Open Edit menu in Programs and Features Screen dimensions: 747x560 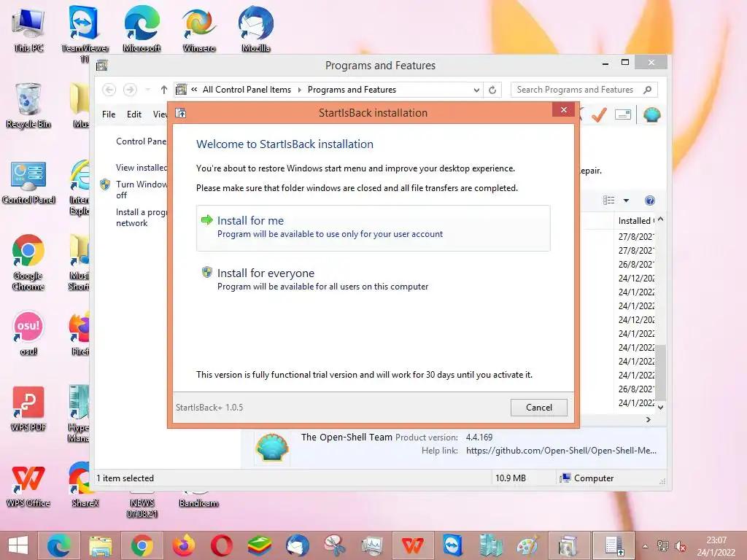pos(134,114)
